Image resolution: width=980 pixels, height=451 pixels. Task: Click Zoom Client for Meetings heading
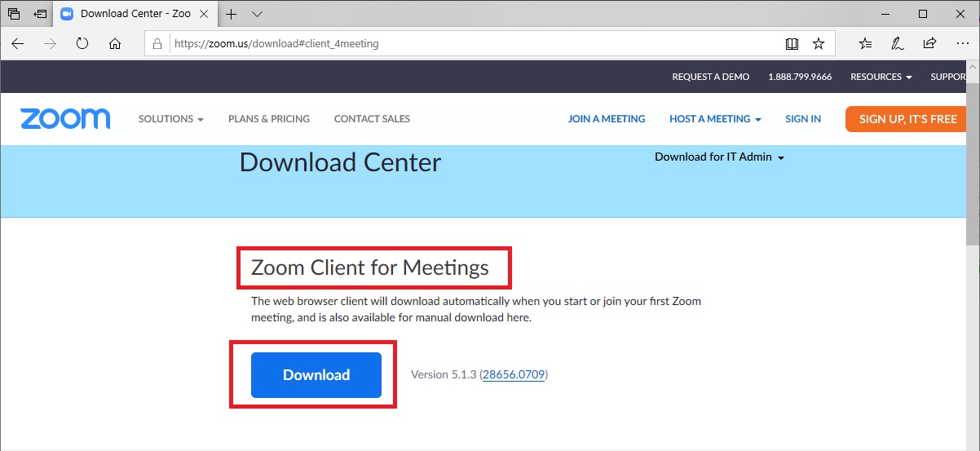[370, 268]
